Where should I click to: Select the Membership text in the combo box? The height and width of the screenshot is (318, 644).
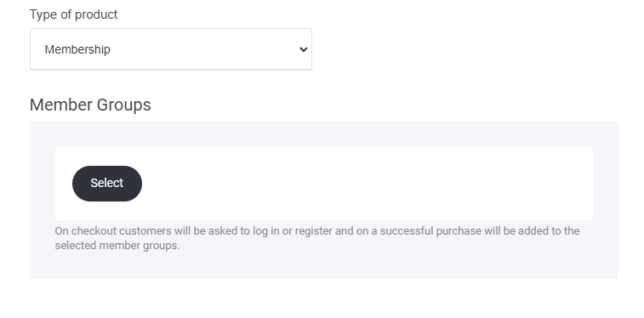(77, 49)
